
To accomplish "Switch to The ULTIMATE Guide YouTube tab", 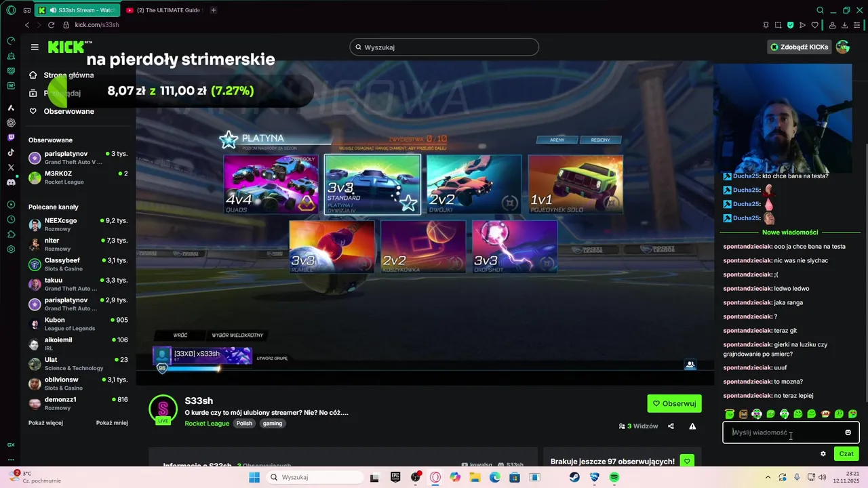I will click(163, 10).
